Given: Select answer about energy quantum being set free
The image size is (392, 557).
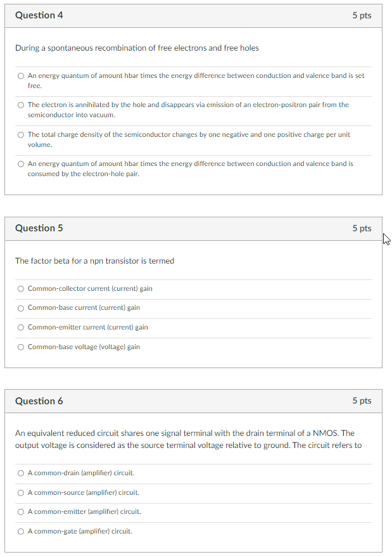Looking at the screenshot, I should (20, 75).
